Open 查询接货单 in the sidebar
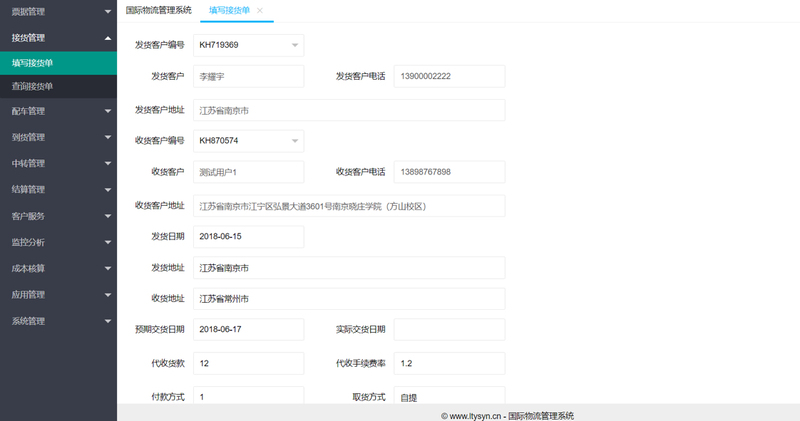This screenshot has height=421, width=800. (x=58, y=86)
